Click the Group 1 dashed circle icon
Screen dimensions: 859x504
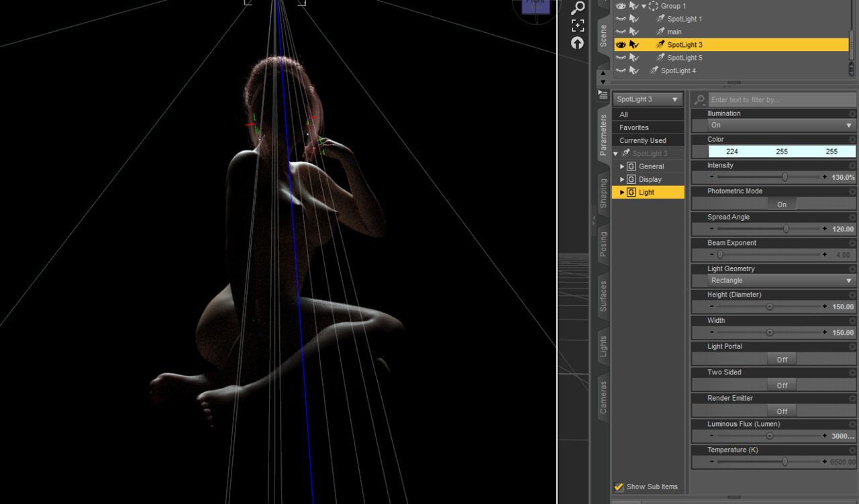[654, 6]
